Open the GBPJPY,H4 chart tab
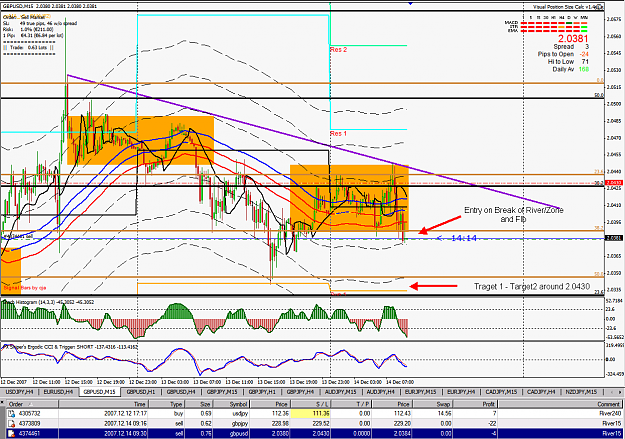This screenshot has width=625, height=439. [x=301, y=392]
